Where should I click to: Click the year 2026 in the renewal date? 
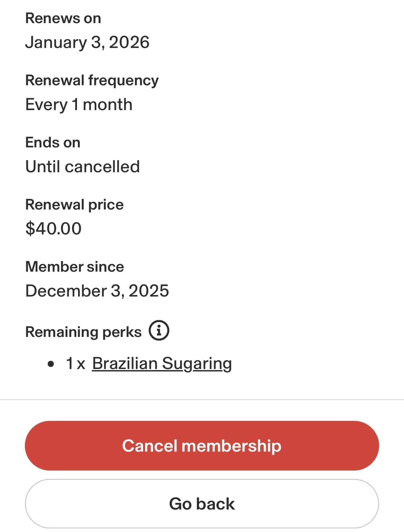pyautogui.click(x=129, y=42)
